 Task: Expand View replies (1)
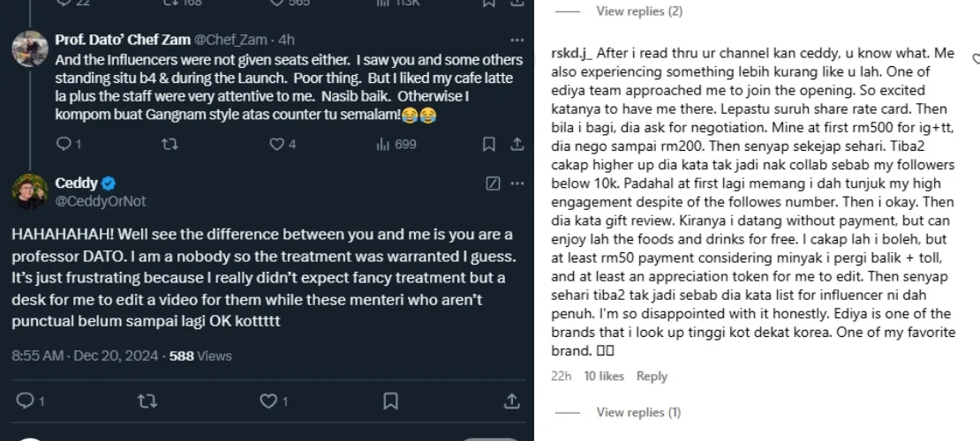(x=638, y=412)
